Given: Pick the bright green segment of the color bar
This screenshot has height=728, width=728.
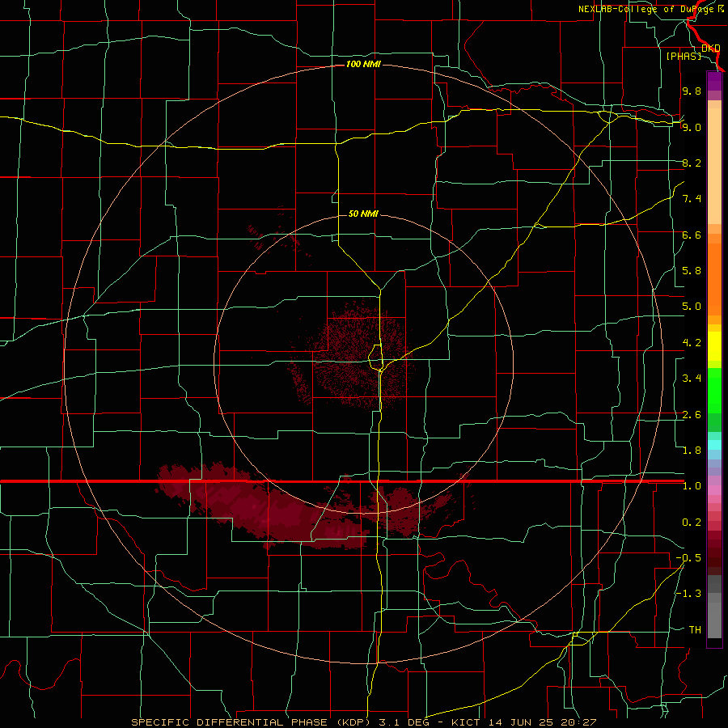Looking at the screenshot, I should 714,390.
